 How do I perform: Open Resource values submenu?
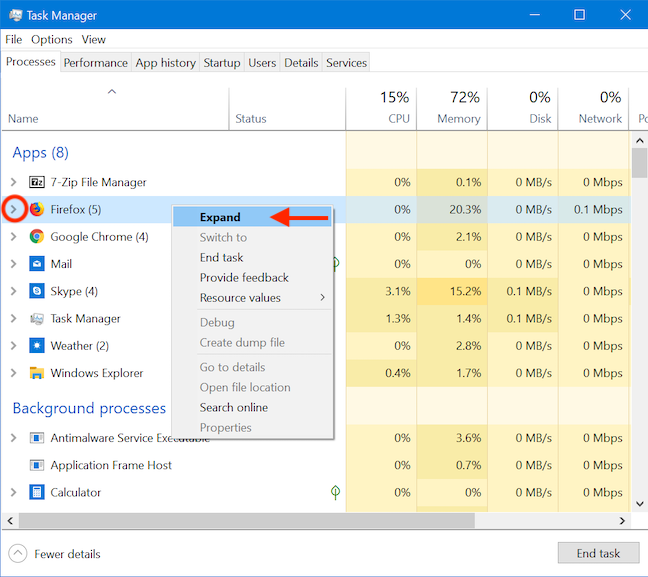click(240, 297)
